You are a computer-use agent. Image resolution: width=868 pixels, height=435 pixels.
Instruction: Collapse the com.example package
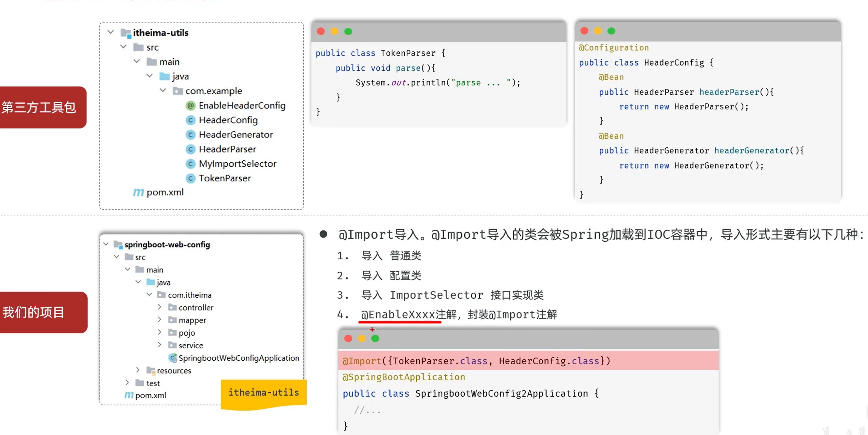point(163,90)
